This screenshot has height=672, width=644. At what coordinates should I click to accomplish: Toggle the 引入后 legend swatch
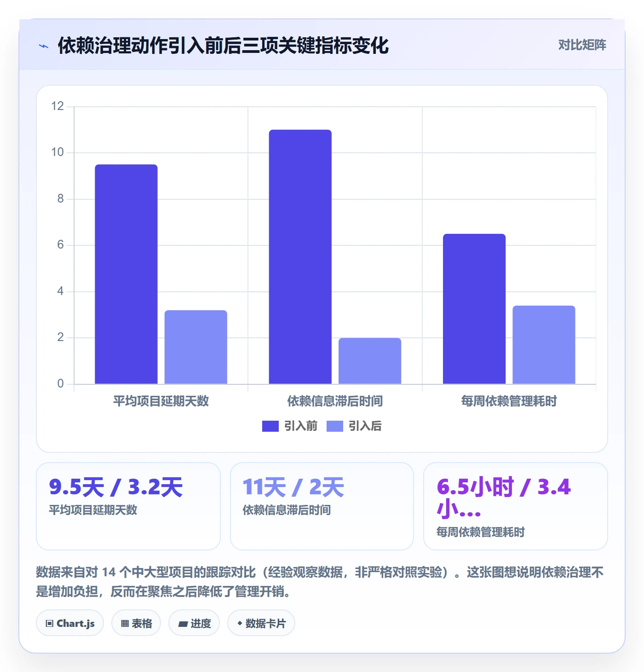coord(335,426)
